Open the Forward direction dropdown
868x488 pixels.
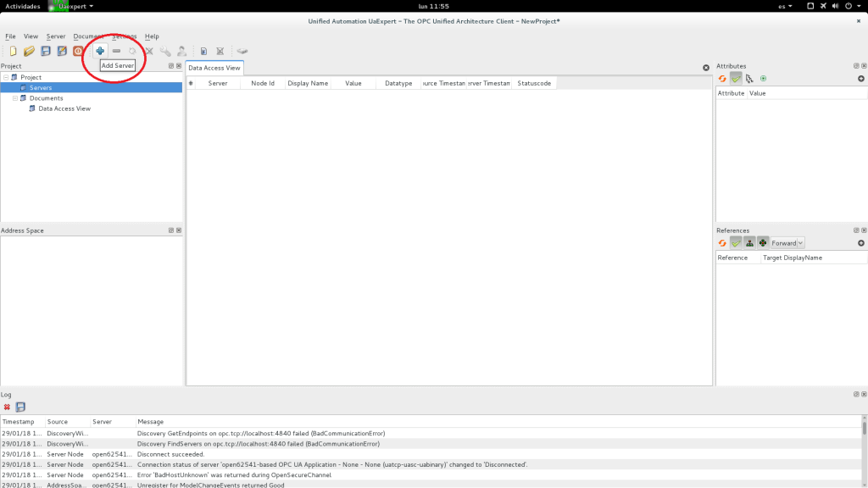click(x=787, y=243)
